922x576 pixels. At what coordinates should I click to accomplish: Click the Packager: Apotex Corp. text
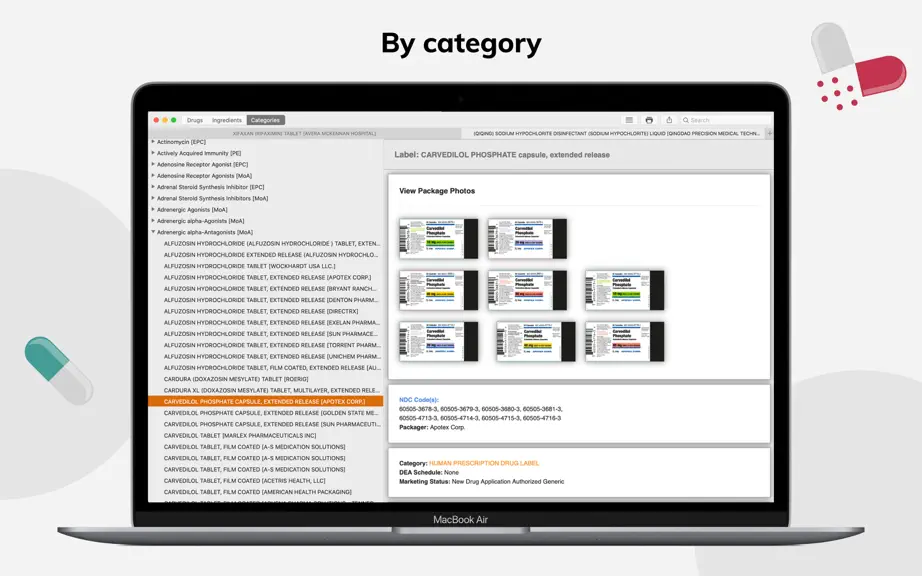pos(432,427)
